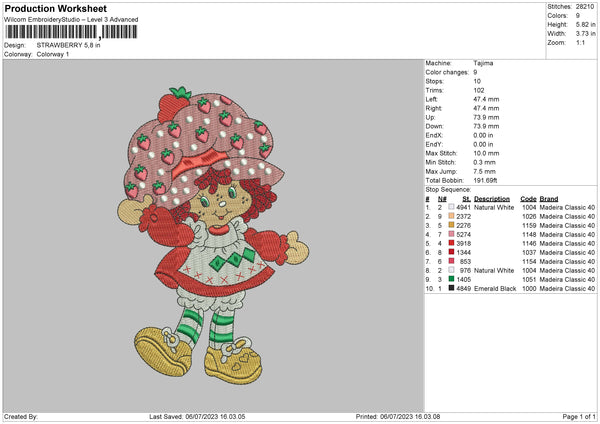600x424 pixels.
Task: Click the stitch count 28210
Action: pos(585,7)
